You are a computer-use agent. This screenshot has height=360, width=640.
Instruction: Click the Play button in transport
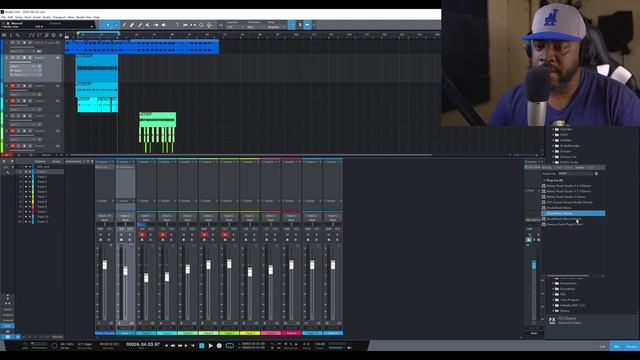click(x=211, y=346)
